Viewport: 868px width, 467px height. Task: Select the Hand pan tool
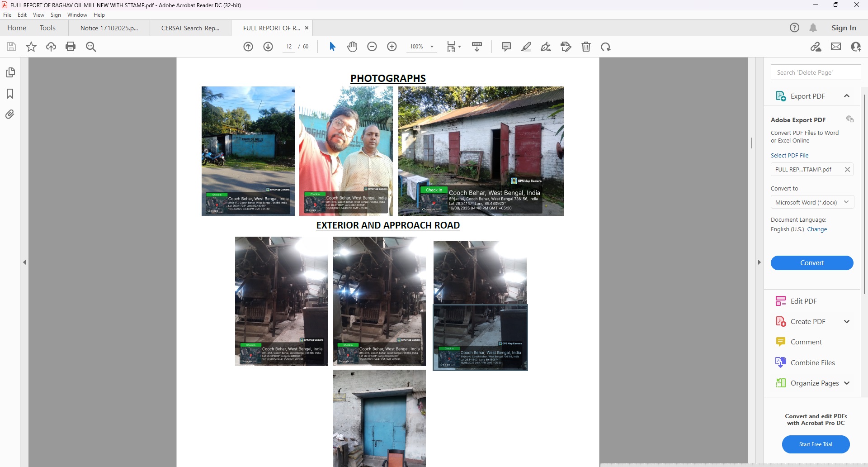pyautogui.click(x=352, y=47)
